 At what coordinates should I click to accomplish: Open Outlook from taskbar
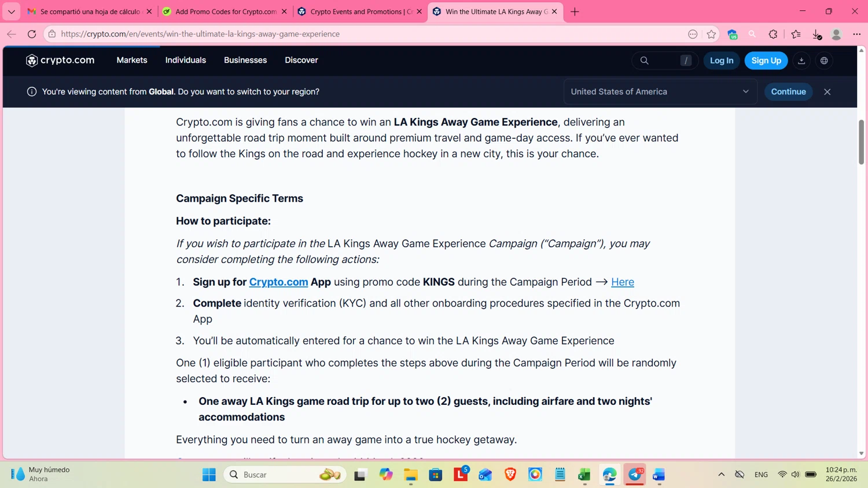(486, 475)
